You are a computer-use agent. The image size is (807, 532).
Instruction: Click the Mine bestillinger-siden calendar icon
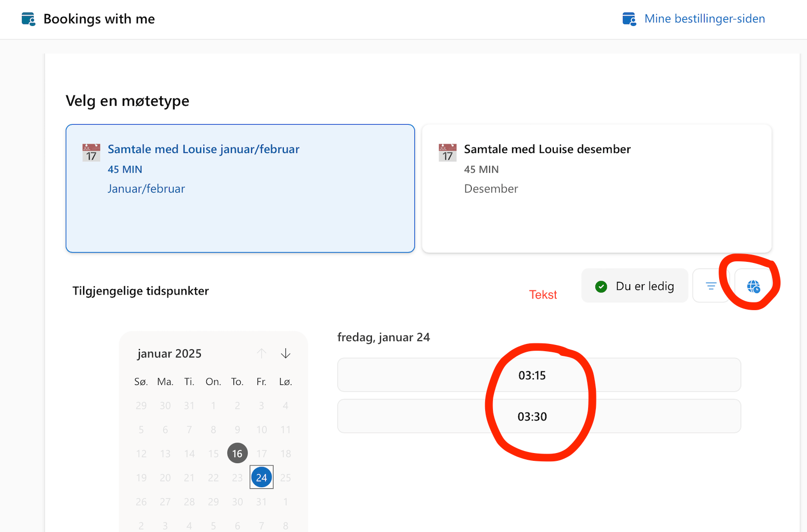629,19
